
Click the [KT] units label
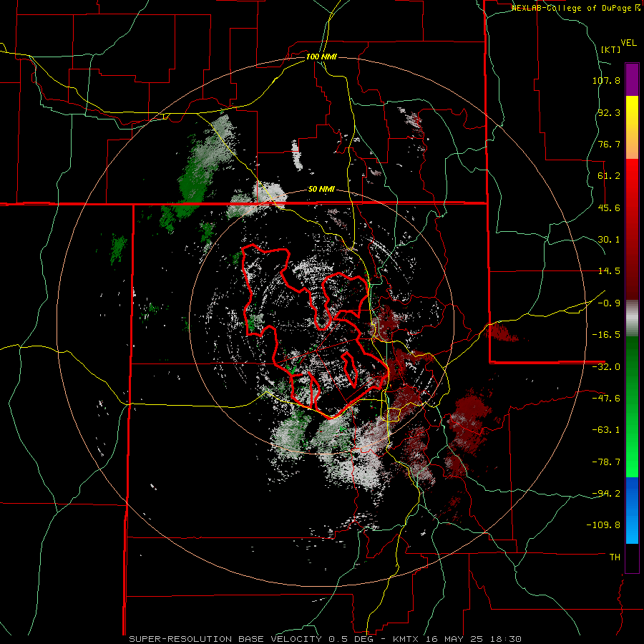pyautogui.click(x=611, y=49)
